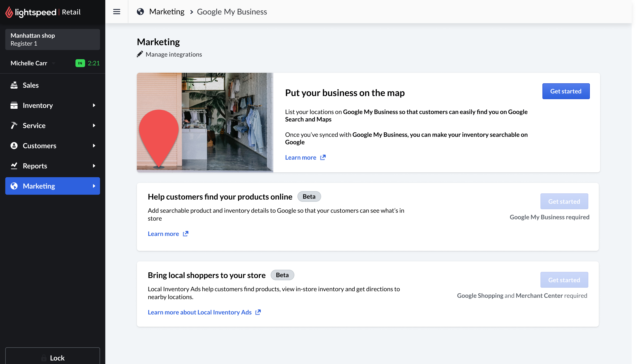Click Manage integrations link
This screenshot has width=637, height=364.
(x=174, y=54)
